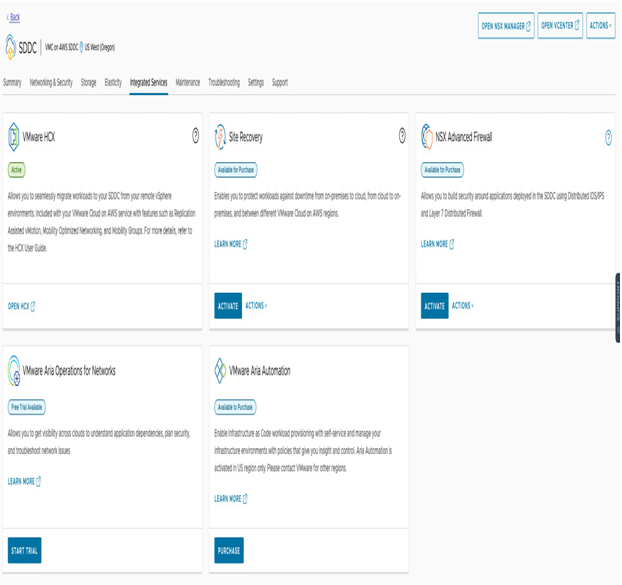The height and width of the screenshot is (585, 622).
Task: Go back using the Back link
Action: pos(13,17)
